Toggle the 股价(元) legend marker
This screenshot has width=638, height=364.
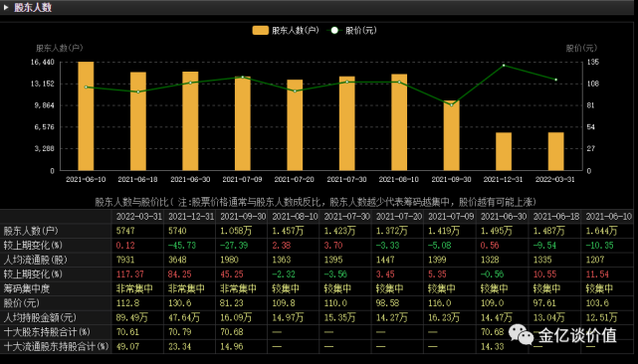point(334,31)
